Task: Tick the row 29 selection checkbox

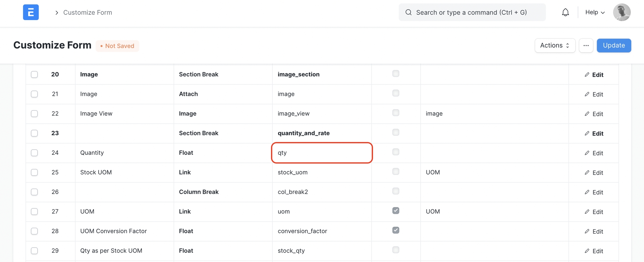Action: click(34, 251)
